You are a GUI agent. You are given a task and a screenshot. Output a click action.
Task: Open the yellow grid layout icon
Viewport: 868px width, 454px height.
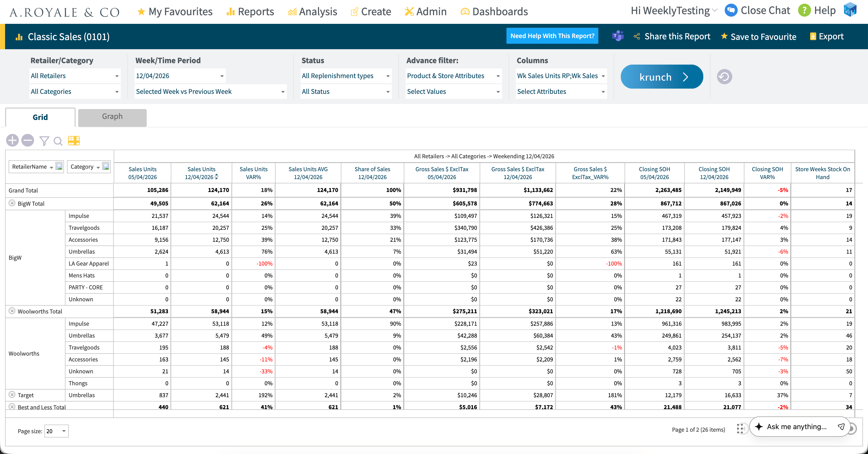(x=74, y=141)
